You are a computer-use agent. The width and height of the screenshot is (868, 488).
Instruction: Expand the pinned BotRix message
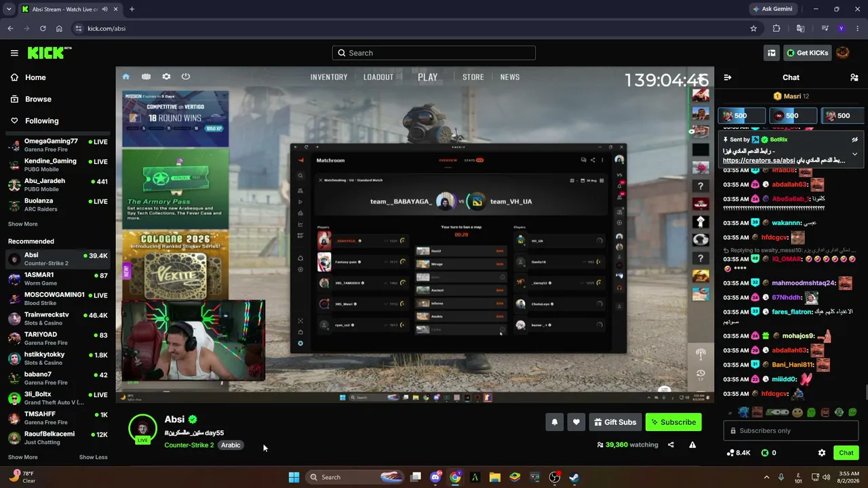coord(855,154)
